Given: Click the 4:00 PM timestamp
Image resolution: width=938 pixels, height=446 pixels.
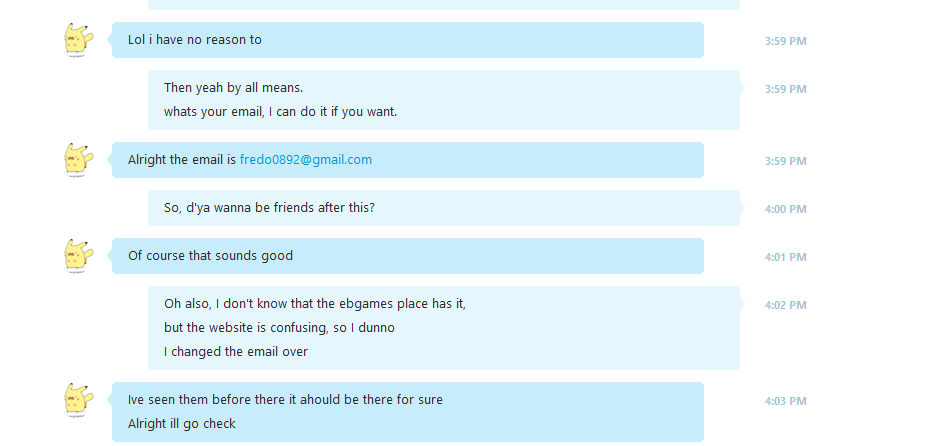Looking at the screenshot, I should click(785, 209).
